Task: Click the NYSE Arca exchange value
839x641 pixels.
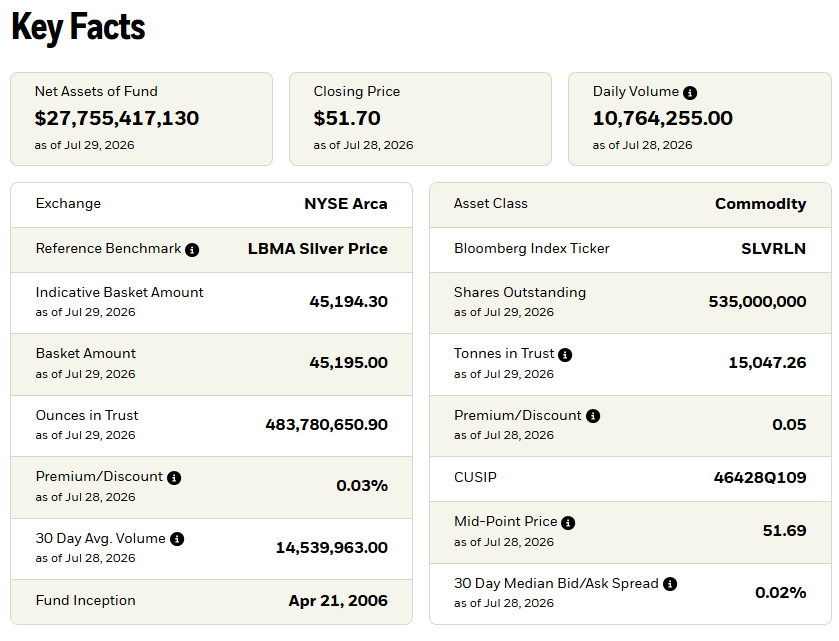Action: click(346, 204)
